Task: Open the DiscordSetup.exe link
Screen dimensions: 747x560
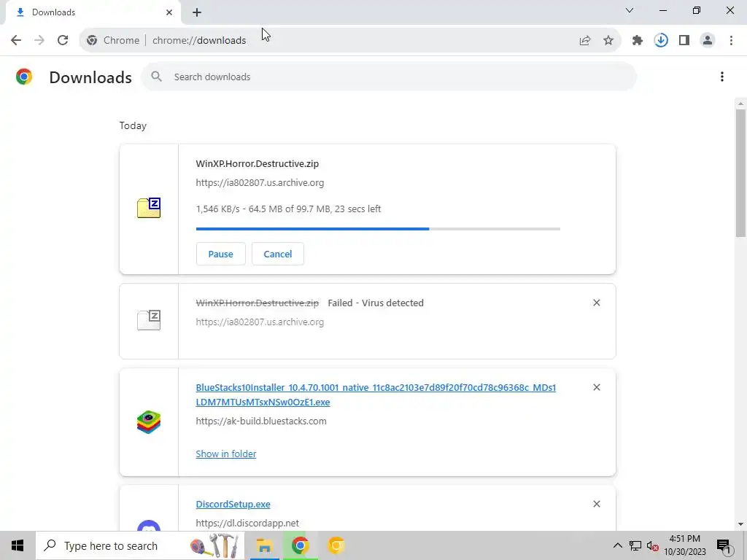Action: pos(233,504)
